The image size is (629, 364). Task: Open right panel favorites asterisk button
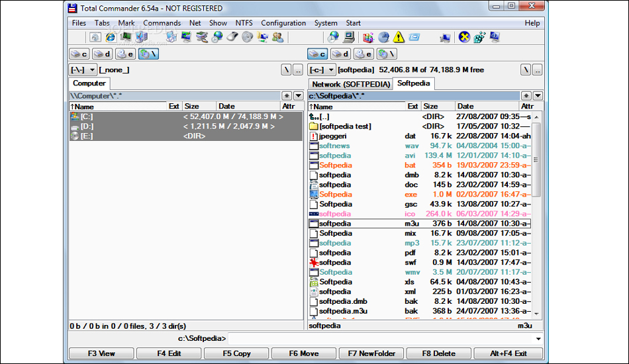pos(526,96)
